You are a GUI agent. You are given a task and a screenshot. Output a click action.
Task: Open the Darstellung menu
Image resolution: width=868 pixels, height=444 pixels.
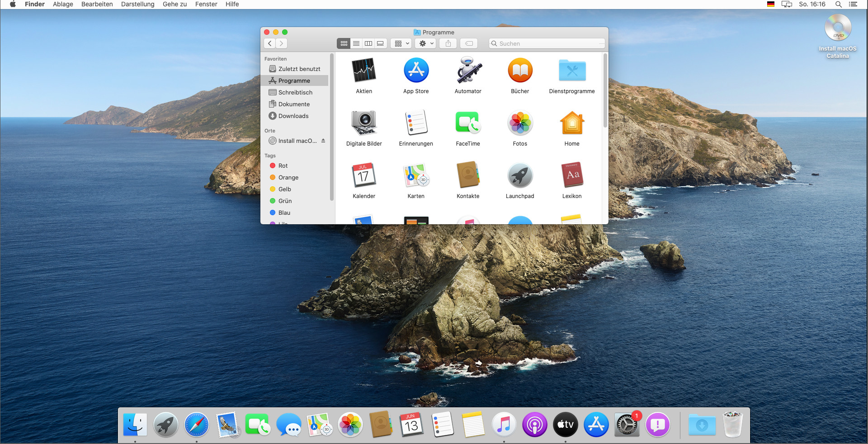point(137,4)
